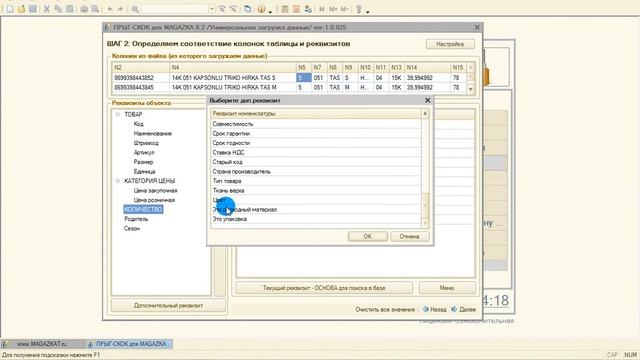Open dropdown arrow at toolbar end
Image resolution: width=640 pixels, height=360 pixels.
click(x=368, y=11)
